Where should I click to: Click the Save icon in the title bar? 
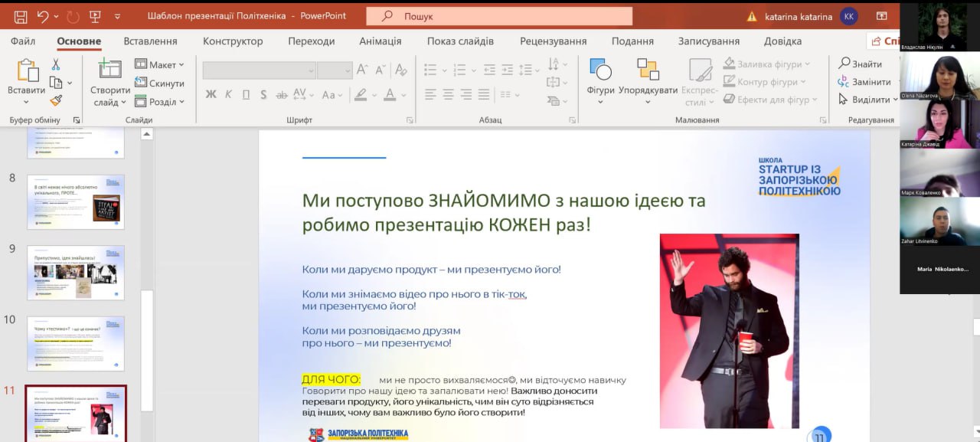(21, 16)
